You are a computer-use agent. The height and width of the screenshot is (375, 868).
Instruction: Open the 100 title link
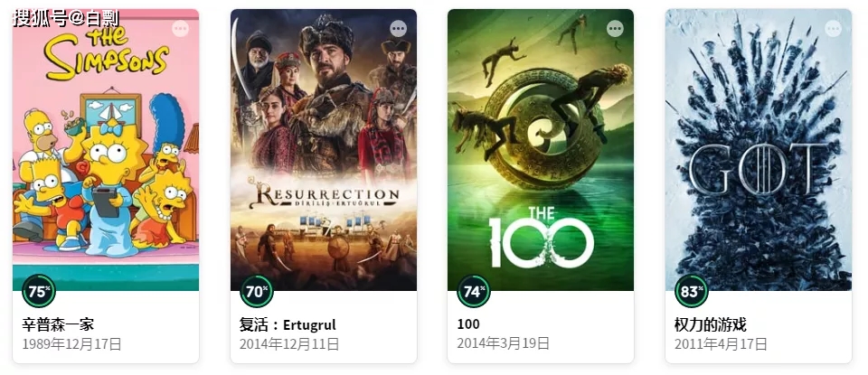[x=468, y=324]
